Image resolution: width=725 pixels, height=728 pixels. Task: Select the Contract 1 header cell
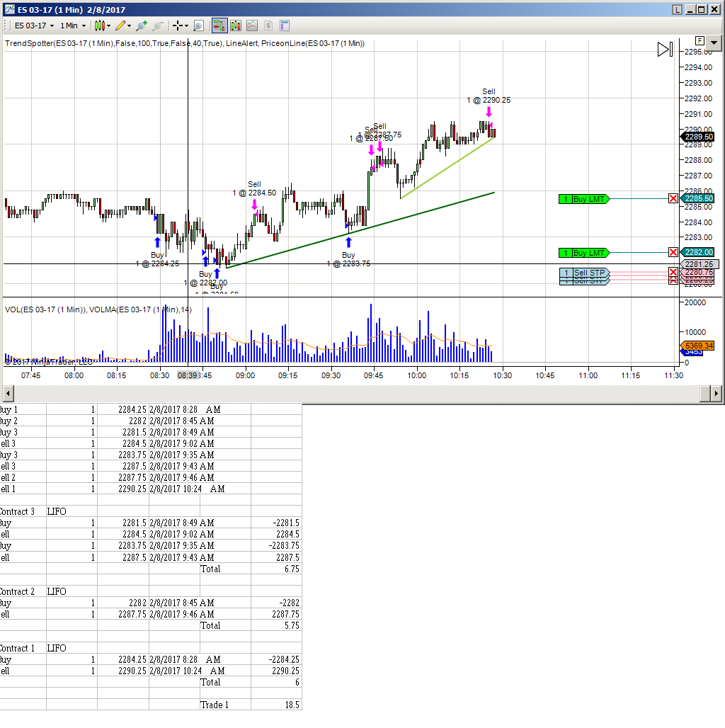coord(23,648)
